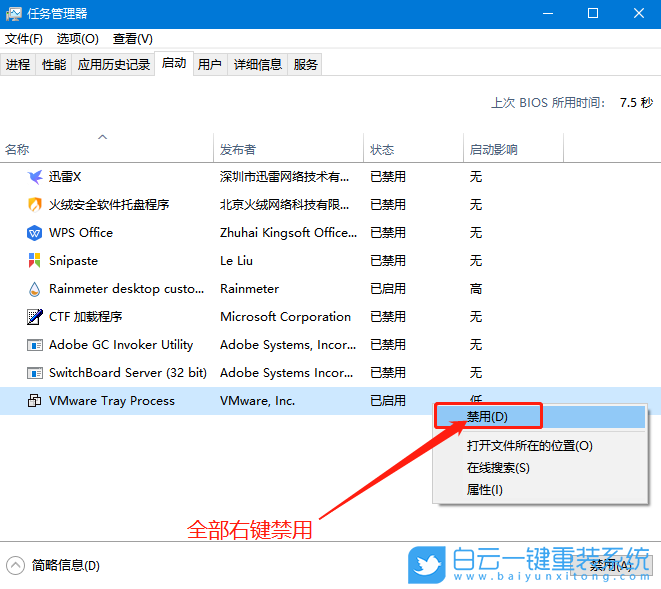Sort list by 名称 column header

pos(18,149)
